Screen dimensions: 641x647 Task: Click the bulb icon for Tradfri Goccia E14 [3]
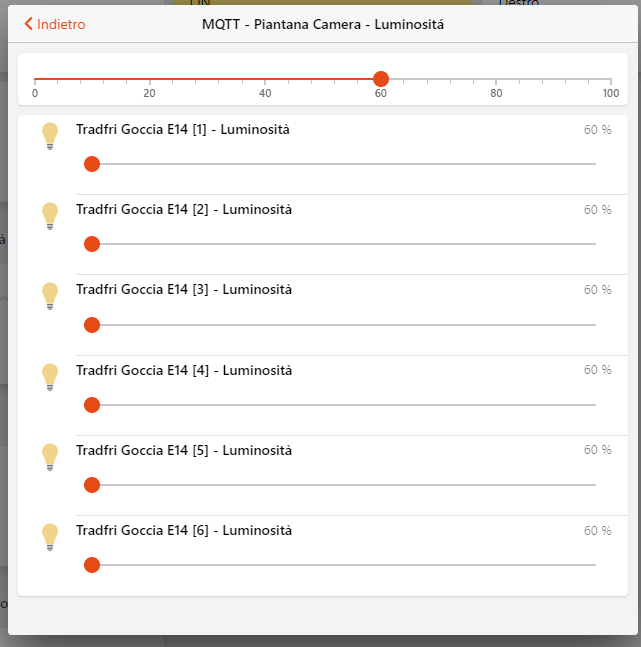pos(50,295)
